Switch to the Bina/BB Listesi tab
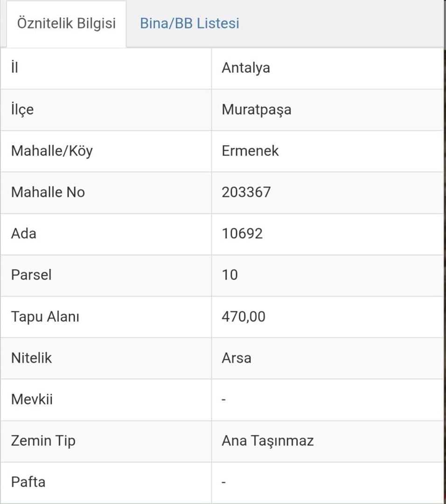Screen dimensions: 446x504 click(189, 23)
